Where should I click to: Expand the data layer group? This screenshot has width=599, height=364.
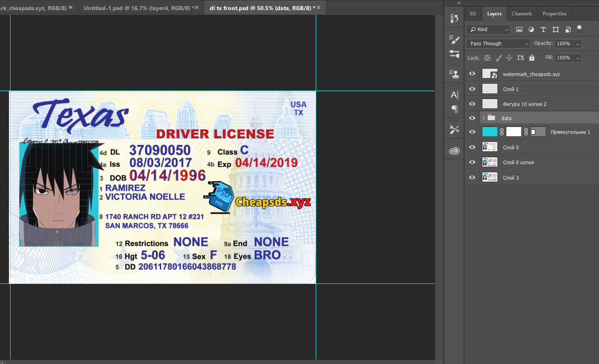tap(483, 118)
